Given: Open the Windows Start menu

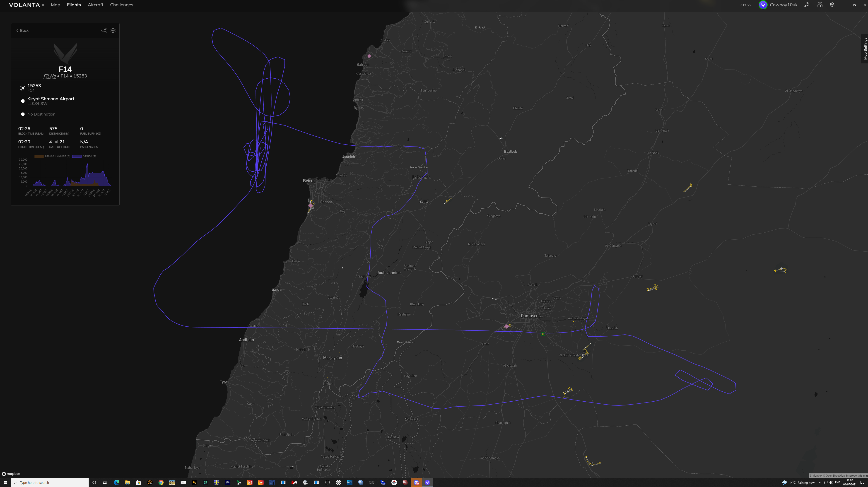Looking at the screenshot, I should click(x=5, y=483).
